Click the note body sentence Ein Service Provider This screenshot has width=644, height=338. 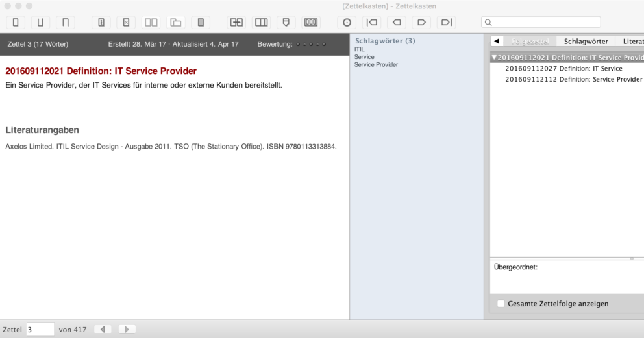tap(143, 86)
